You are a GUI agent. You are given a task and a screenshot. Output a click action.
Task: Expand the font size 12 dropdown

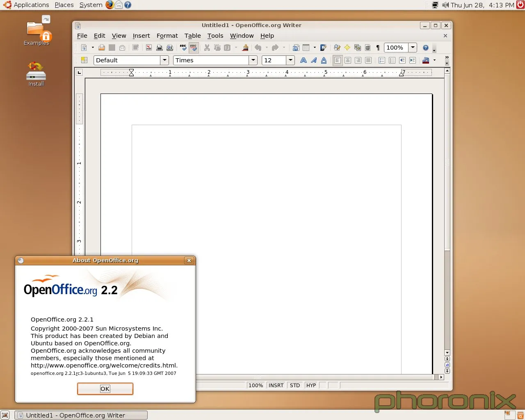[290, 60]
